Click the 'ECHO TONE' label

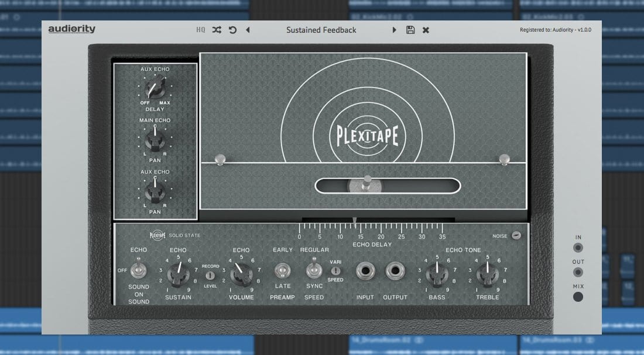click(x=463, y=250)
